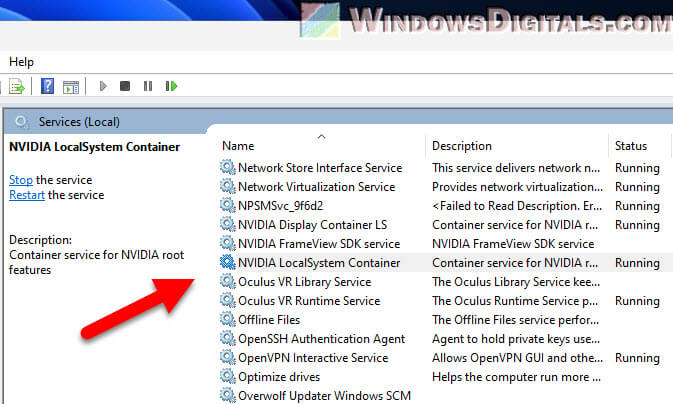Viewport: 673px width, 404px height.
Task: Click '<Failed to Read Description. Er...' cell
Action: [517, 206]
